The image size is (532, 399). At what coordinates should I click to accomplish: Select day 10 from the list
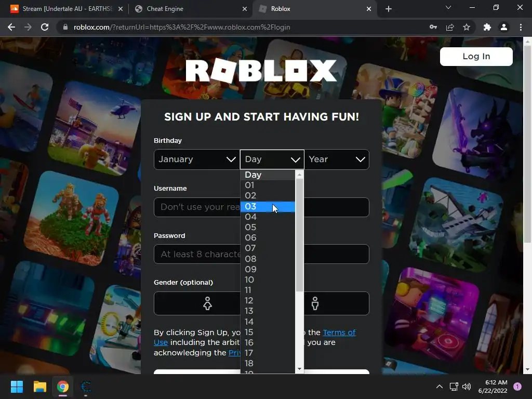(x=268, y=280)
